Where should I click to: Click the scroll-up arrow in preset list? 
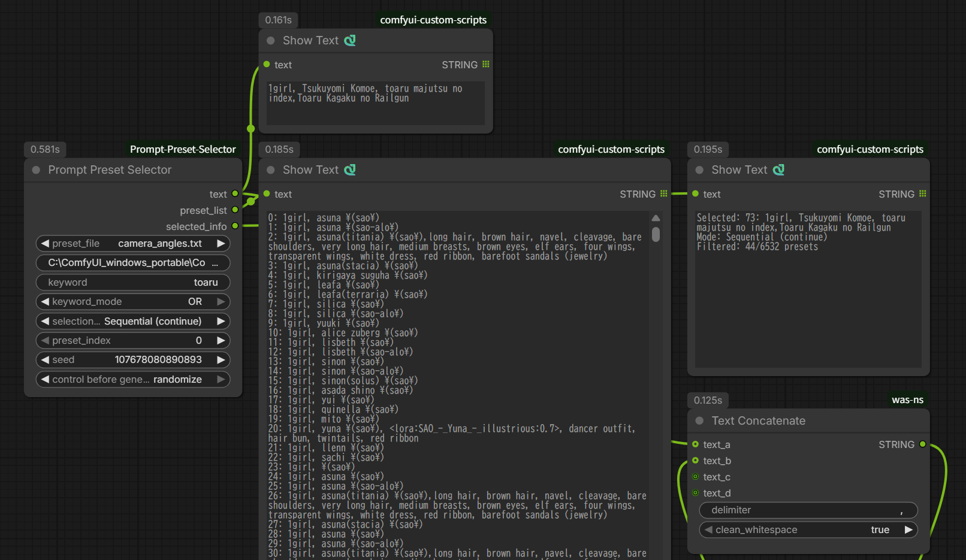coord(656,218)
